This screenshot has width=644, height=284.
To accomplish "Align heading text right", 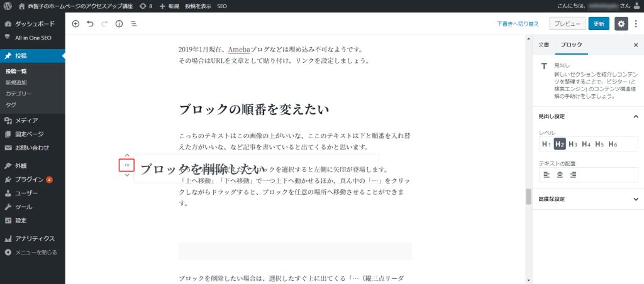I will pyautogui.click(x=574, y=175).
